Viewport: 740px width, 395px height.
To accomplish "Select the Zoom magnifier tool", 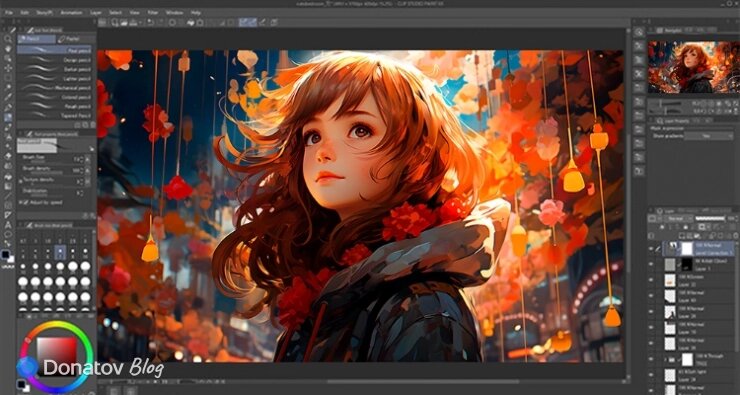I will 8,39.
